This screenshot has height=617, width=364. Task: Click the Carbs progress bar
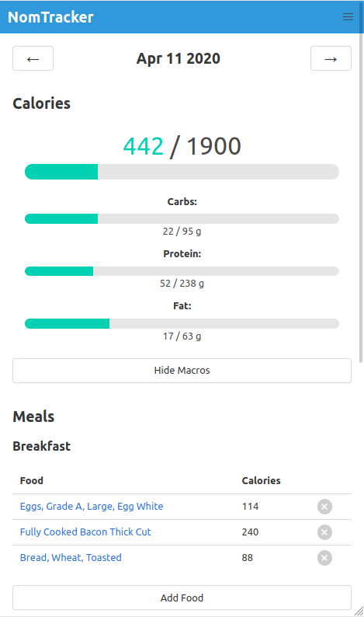click(x=182, y=219)
